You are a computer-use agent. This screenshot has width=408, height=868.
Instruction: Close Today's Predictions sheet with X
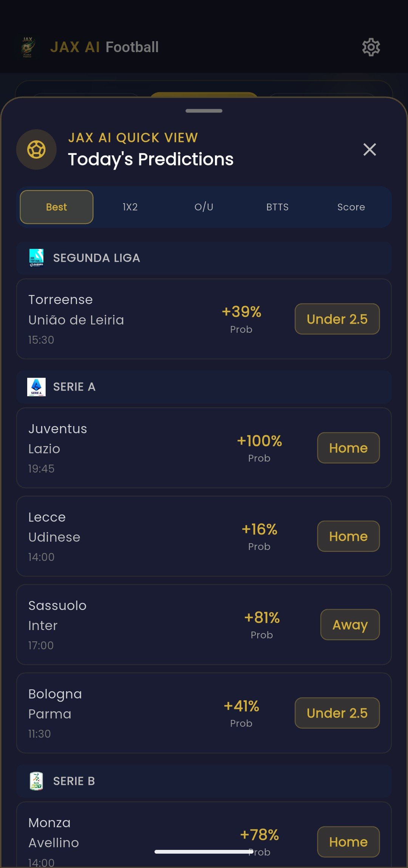tap(369, 150)
